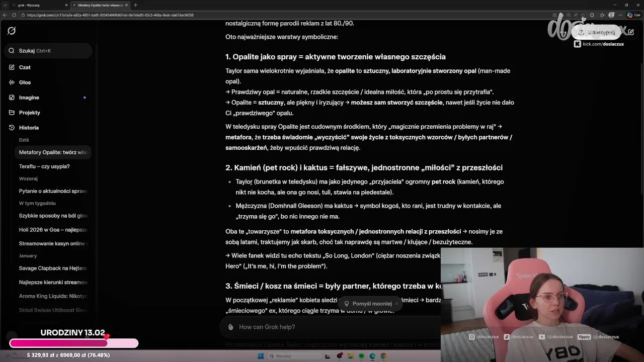Click the Projekty folder icon
The image size is (644, 362).
12,113
